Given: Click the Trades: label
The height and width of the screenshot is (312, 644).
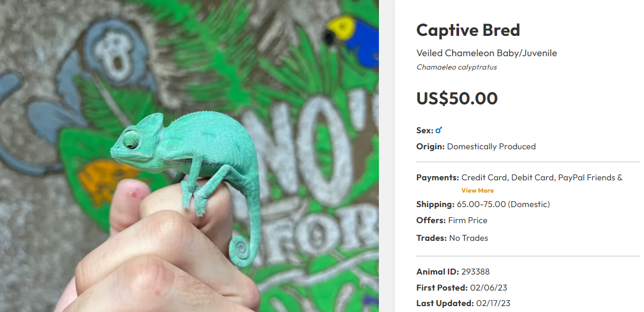Looking at the screenshot, I should click(x=431, y=238).
